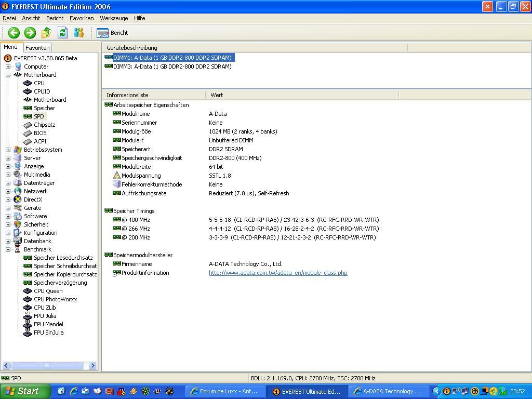Click the Windows Start button
Screen dimensions: 532x399
pos(25,391)
